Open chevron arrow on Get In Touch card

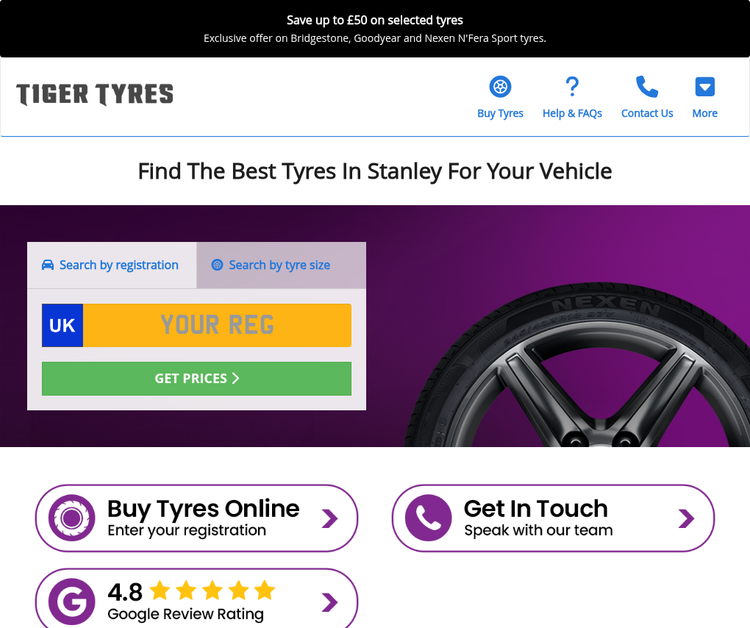click(686, 518)
